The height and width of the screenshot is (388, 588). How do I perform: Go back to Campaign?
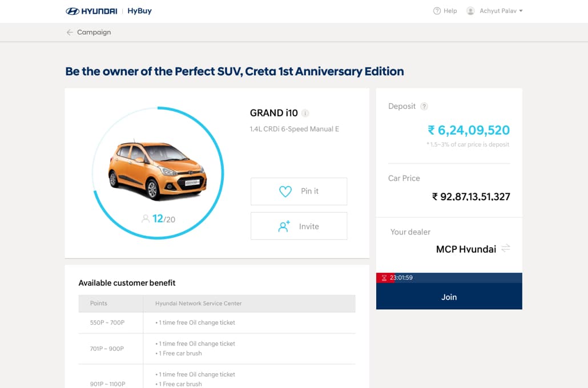(x=94, y=33)
